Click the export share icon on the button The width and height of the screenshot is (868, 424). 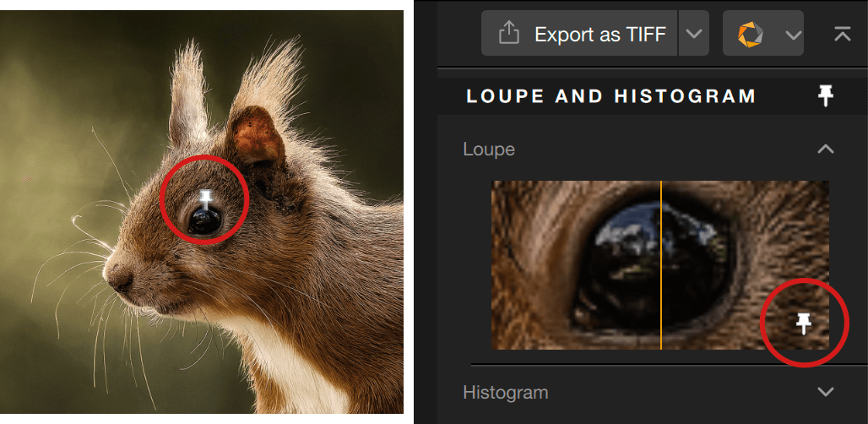coord(509,35)
